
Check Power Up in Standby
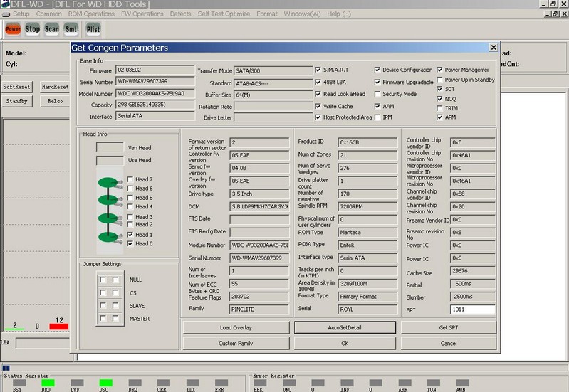coord(439,80)
